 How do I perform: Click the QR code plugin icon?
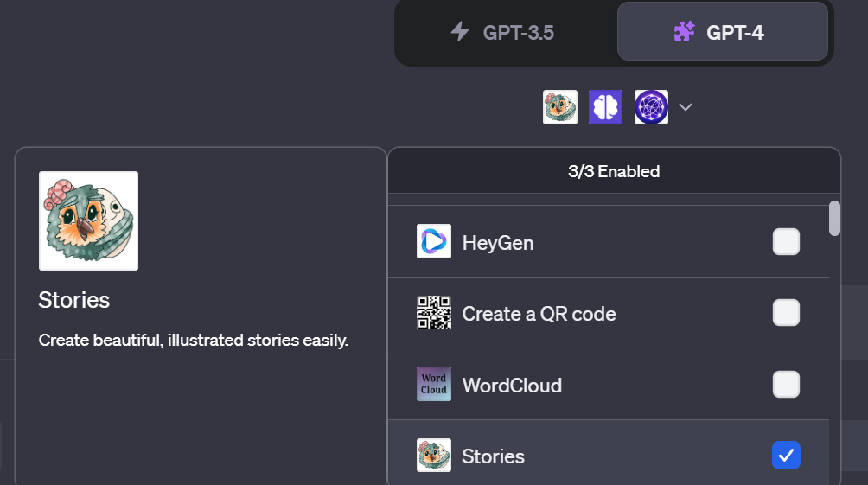point(434,312)
